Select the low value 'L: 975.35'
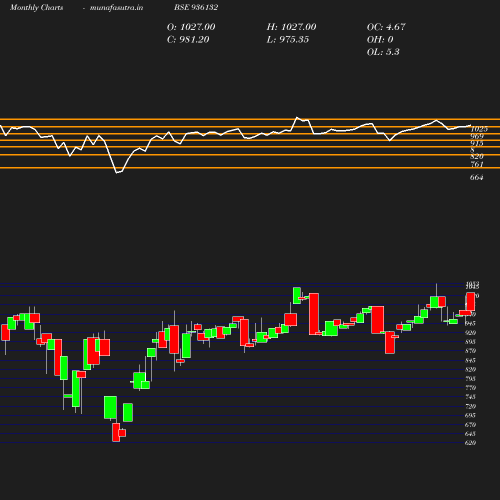Viewport: 500px width, 500px height. 288,40
